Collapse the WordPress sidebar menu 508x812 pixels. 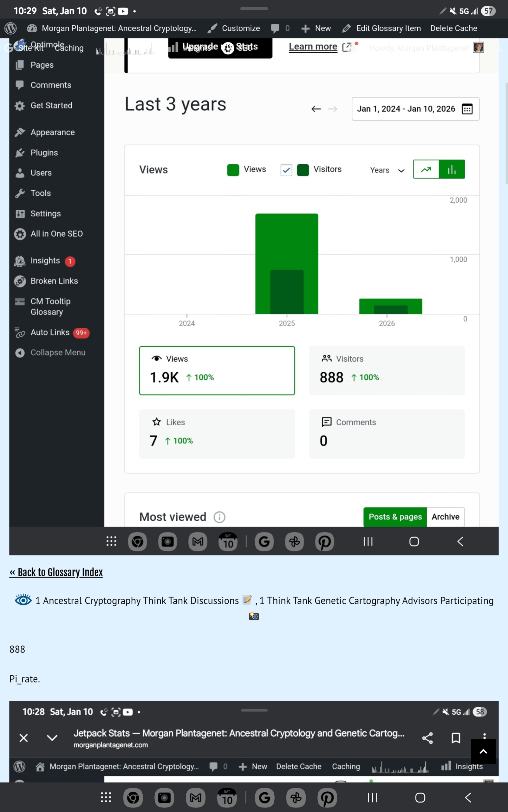57,353
